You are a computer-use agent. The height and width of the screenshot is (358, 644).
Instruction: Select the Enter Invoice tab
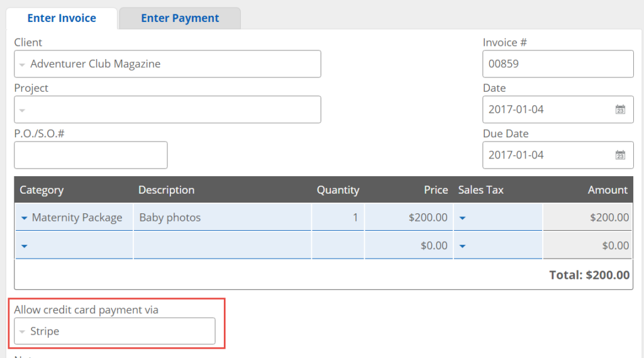[x=62, y=18]
